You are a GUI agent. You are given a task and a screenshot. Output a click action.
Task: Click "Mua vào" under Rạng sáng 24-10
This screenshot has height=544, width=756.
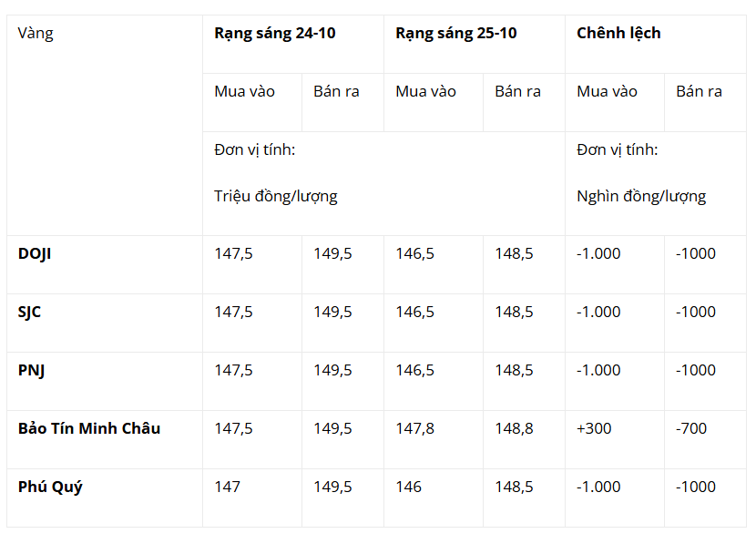pyautogui.click(x=244, y=92)
